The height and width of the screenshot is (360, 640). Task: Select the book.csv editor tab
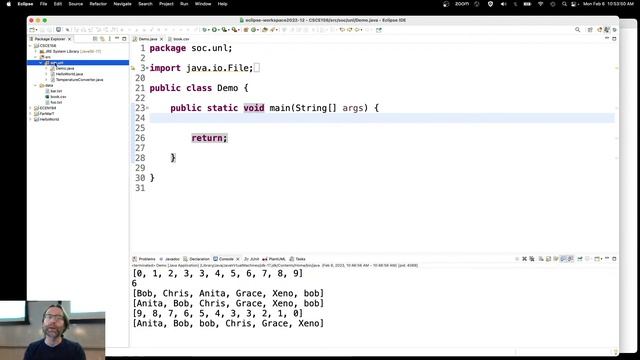179,39
